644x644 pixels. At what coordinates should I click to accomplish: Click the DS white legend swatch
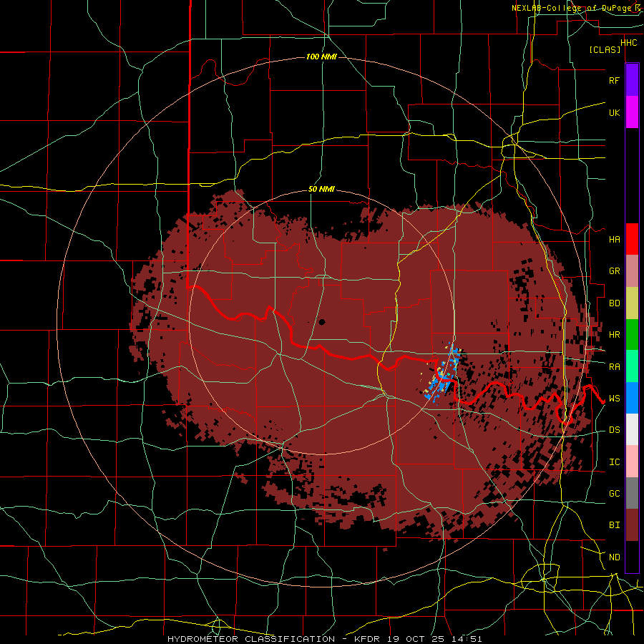[632, 429]
